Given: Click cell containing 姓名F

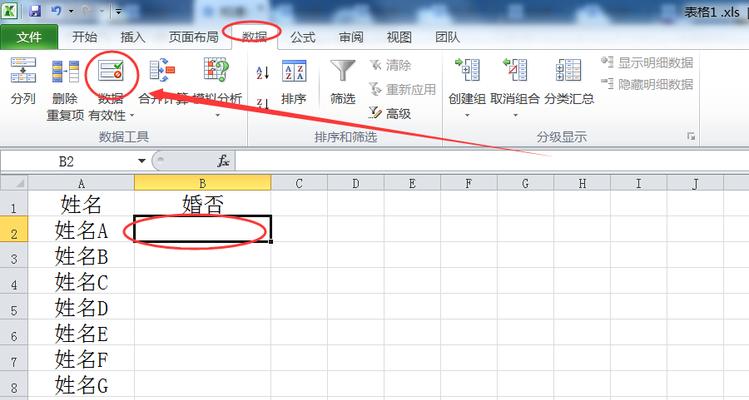Looking at the screenshot, I should (x=81, y=359).
